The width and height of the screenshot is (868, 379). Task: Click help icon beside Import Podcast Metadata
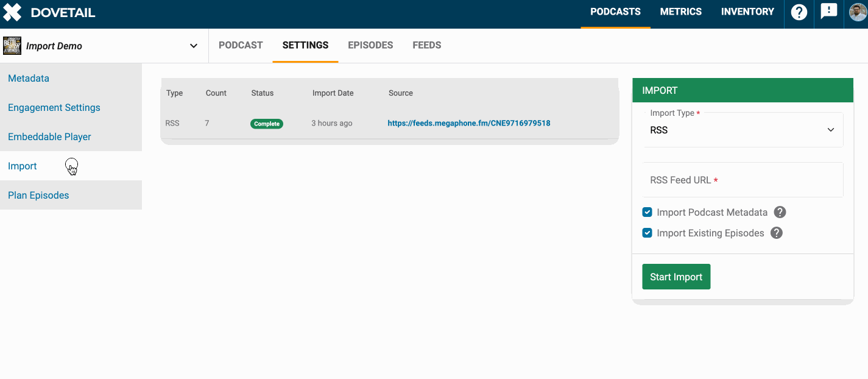780,213
